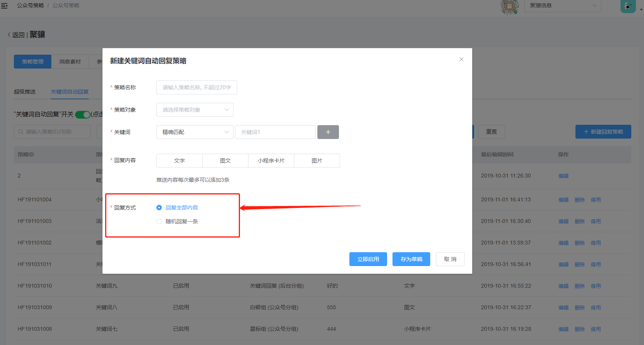The height and width of the screenshot is (345, 644).
Task: Open the 策略对象 dropdown
Action: click(195, 110)
